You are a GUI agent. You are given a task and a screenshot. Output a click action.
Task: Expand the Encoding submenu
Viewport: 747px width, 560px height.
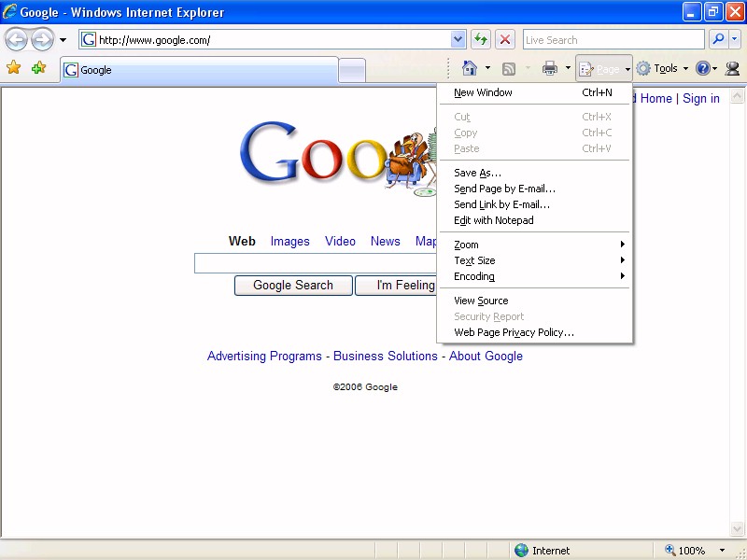(534, 276)
